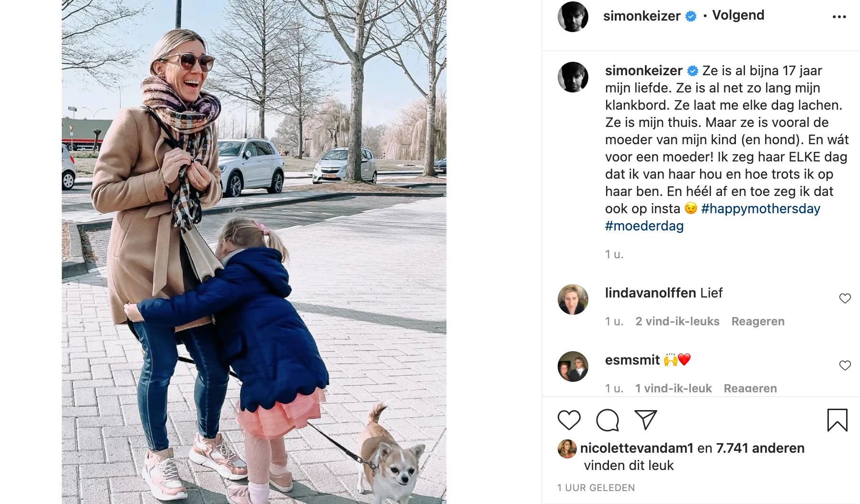
Task: Open the nicolettevandam1 profile link
Action: (637, 448)
